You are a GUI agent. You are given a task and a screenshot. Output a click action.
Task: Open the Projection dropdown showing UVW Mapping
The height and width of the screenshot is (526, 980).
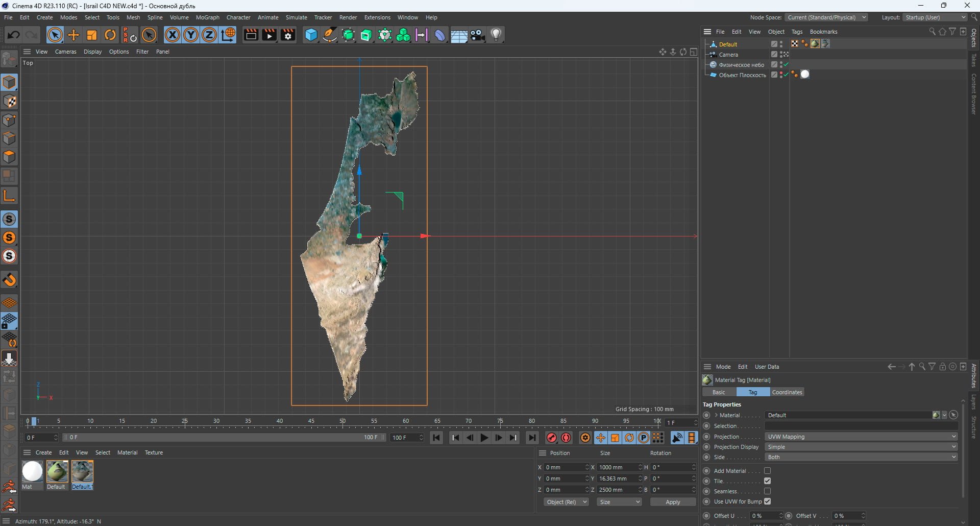pos(861,437)
